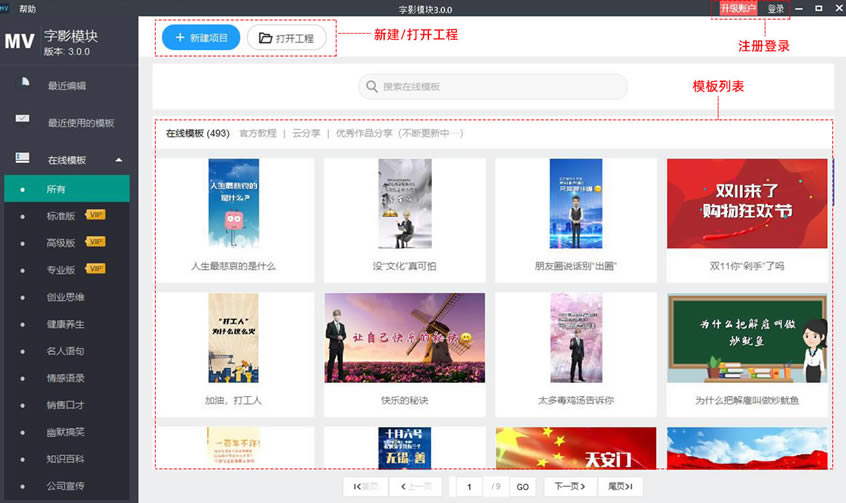The width and height of the screenshot is (846, 503).
Task: Switch to the 官方教程 tab
Action: click(x=258, y=133)
